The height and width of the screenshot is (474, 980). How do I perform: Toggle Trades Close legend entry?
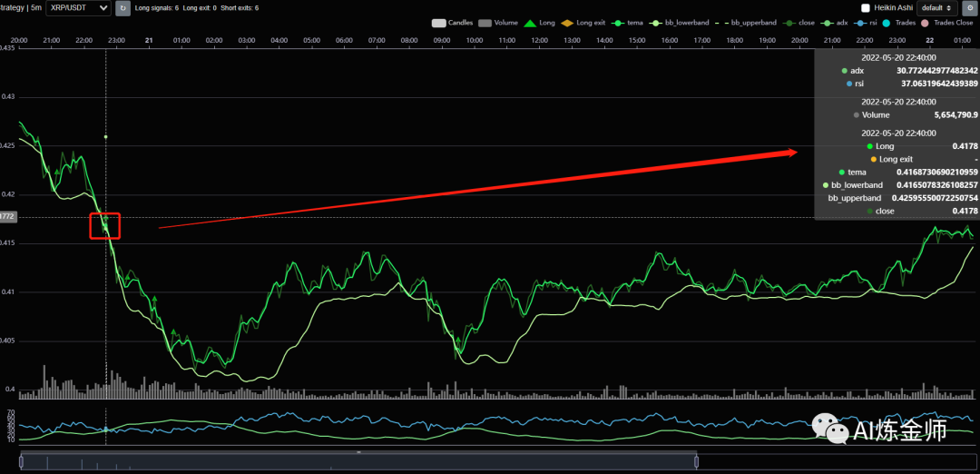click(x=946, y=23)
